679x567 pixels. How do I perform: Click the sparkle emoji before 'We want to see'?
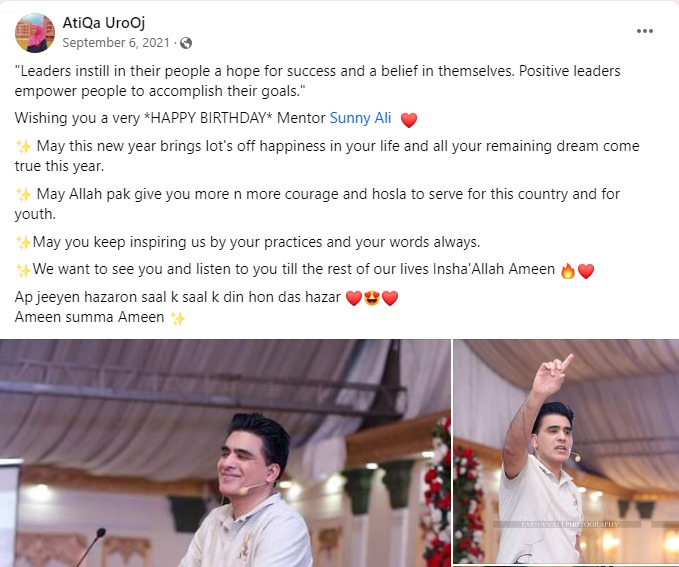point(23,270)
